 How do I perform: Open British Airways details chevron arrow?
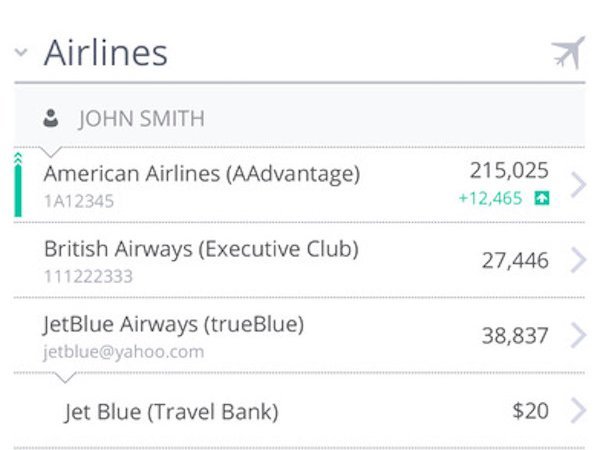pos(579,260)
